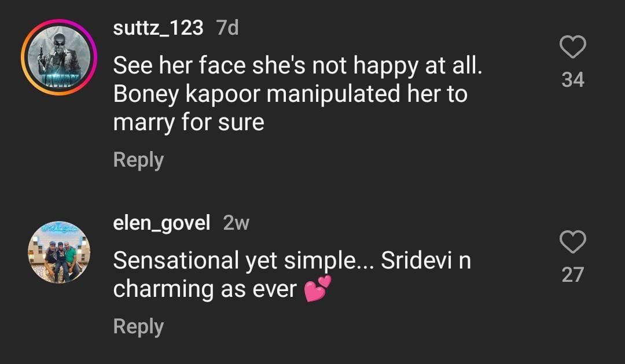Like the comment by suttz_123
Screen dimensions: 625x364
[x=573, y=47]
